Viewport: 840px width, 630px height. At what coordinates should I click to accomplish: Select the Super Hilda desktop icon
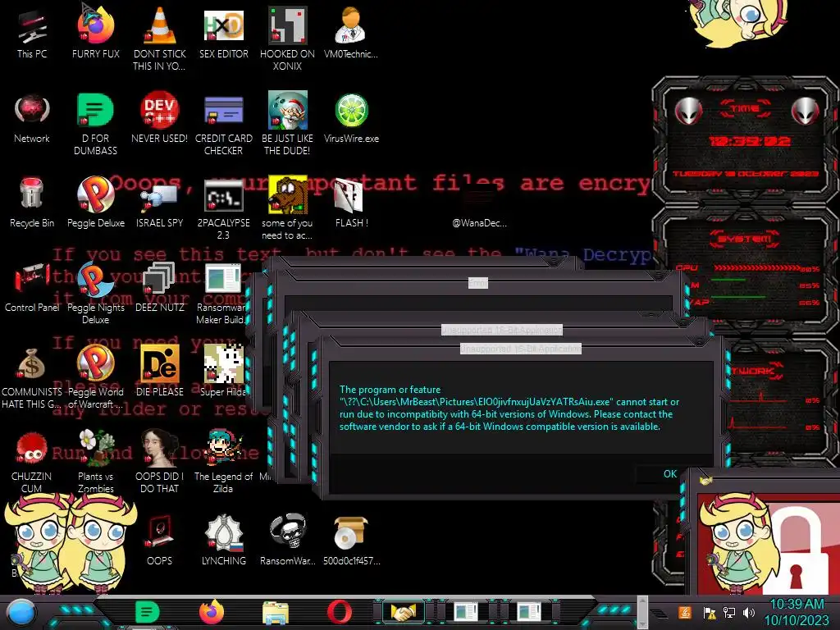[223, 371]
